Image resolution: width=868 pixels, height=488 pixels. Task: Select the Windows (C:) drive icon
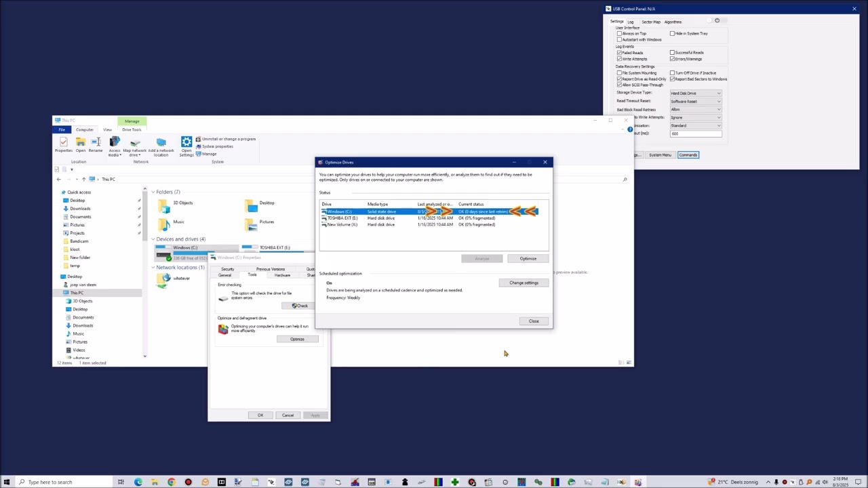pos(163,253)
